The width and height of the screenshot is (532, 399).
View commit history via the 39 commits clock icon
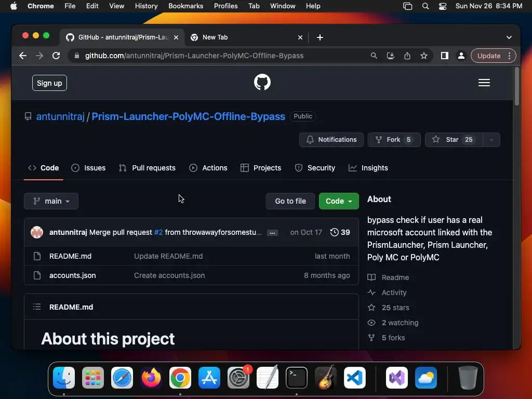(x=340, y=232)
